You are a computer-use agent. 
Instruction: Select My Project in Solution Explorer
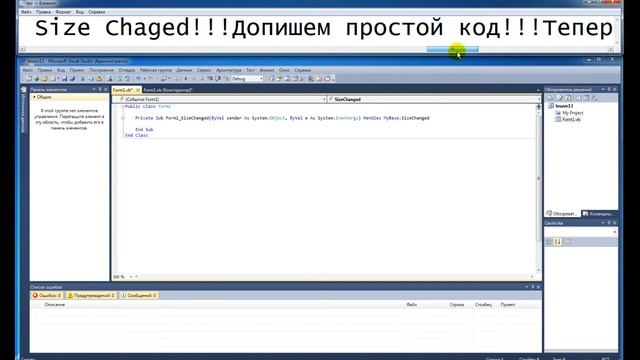573,113
